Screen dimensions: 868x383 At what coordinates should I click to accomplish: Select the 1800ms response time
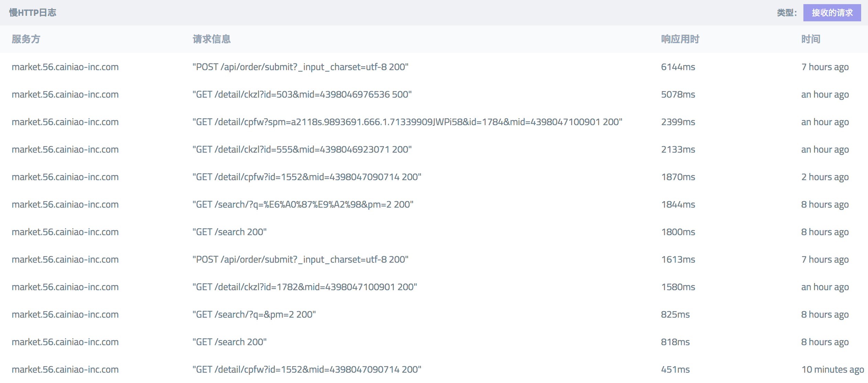point(678,232)
